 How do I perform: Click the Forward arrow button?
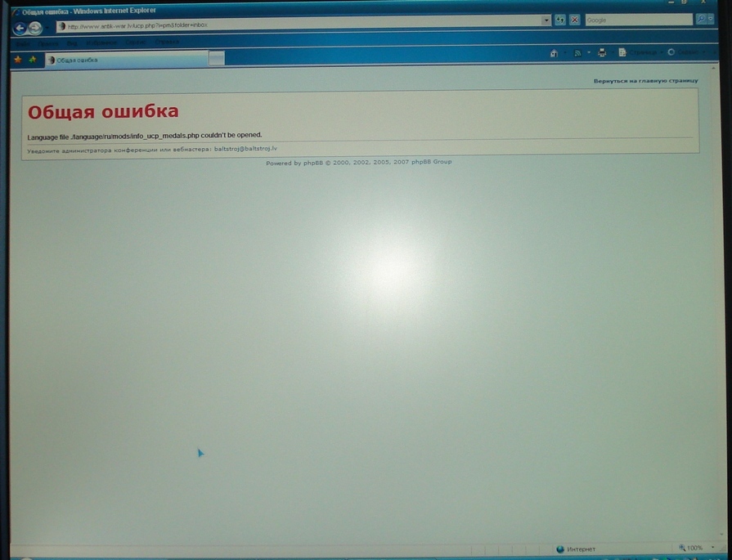tap(35, 29)
